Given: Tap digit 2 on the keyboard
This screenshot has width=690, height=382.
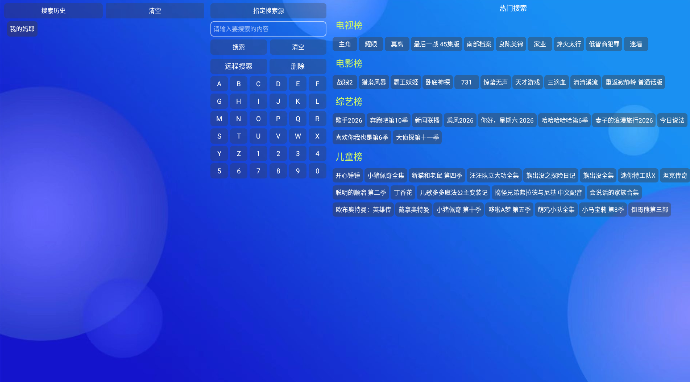Looking at the screenshot, I should pyautogui.click(x=278, y=154).
